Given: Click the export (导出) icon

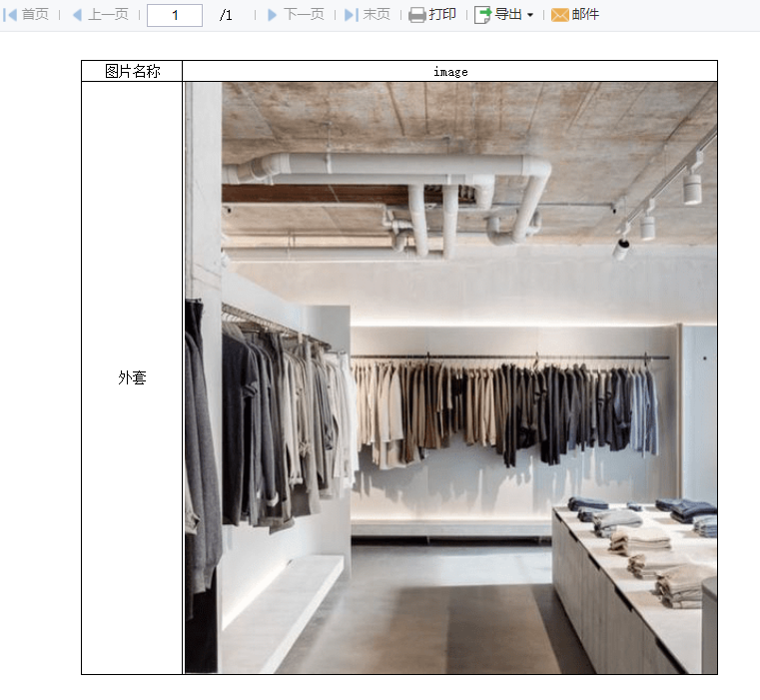Looking at the screenshot, I should tap(482, 15).
